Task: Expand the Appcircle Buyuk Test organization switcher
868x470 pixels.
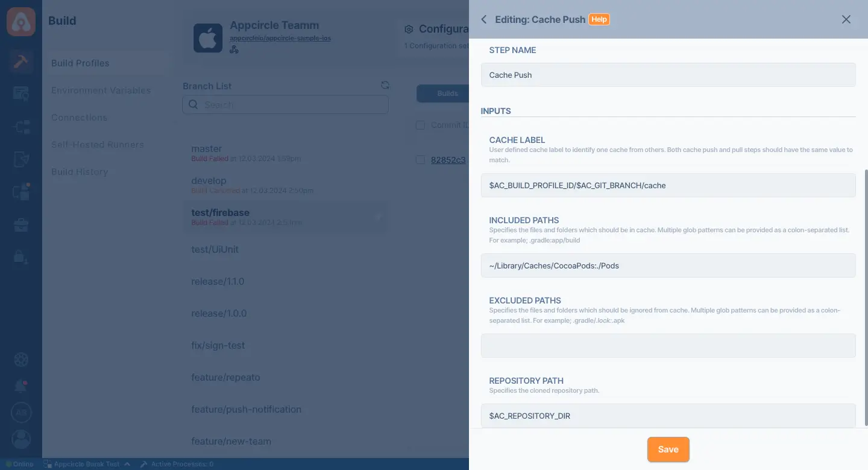Action: [x=87, y=464]
